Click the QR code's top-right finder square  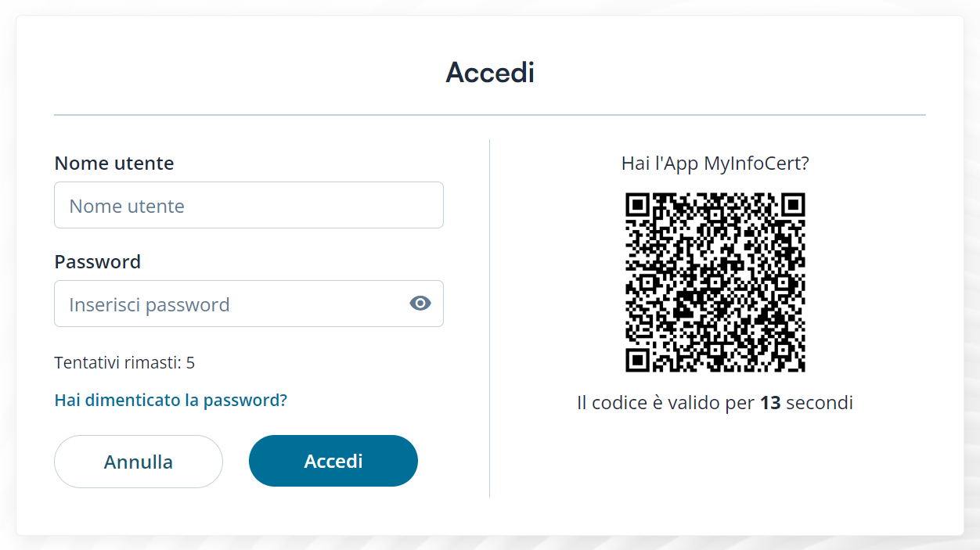pyautogui.click(x=793, y=205)
